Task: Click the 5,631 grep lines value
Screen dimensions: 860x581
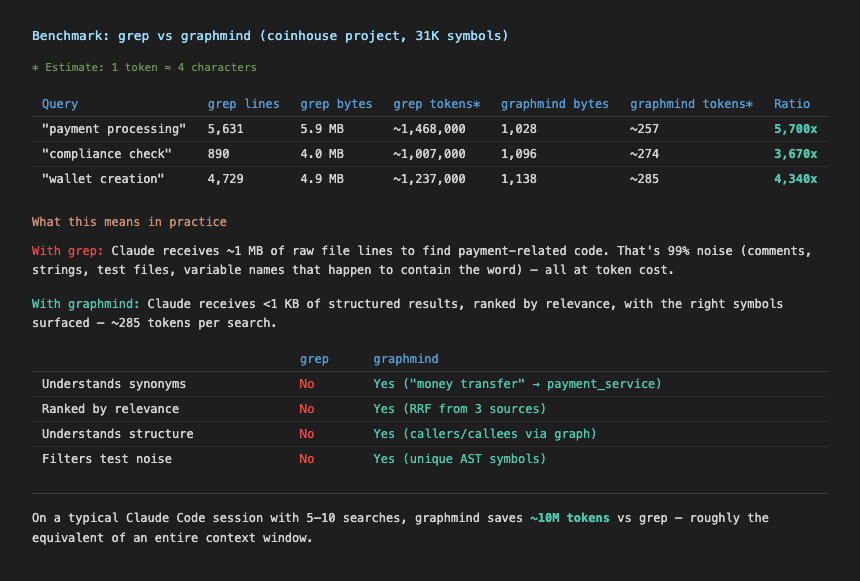Action: 225,129
